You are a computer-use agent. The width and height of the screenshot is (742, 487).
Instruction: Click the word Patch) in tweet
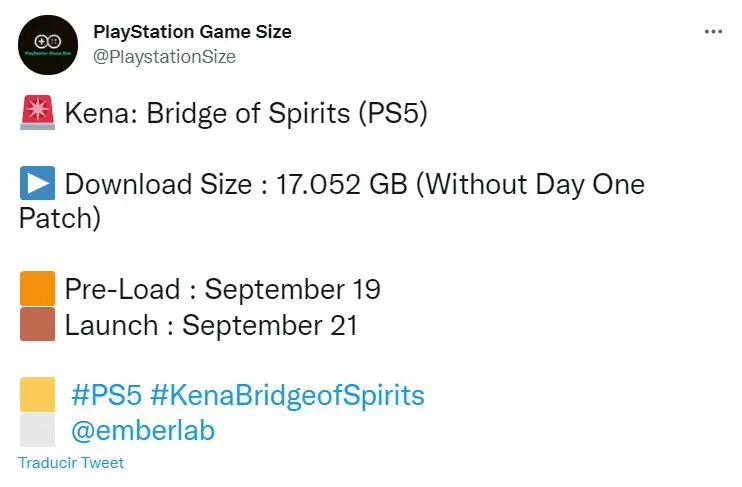coord(60,219)
